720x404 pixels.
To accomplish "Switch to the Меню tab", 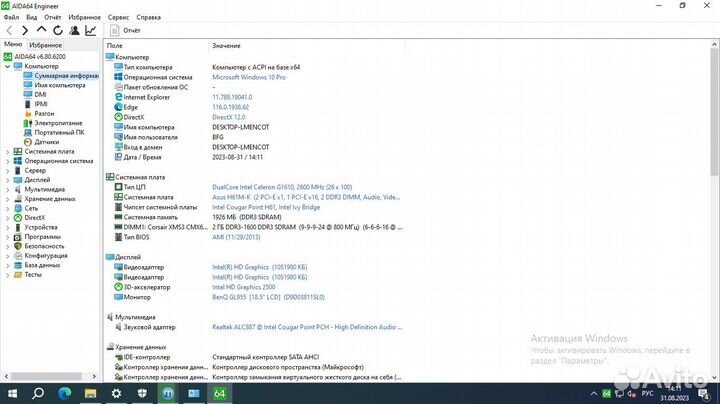I will pos(13,44).
